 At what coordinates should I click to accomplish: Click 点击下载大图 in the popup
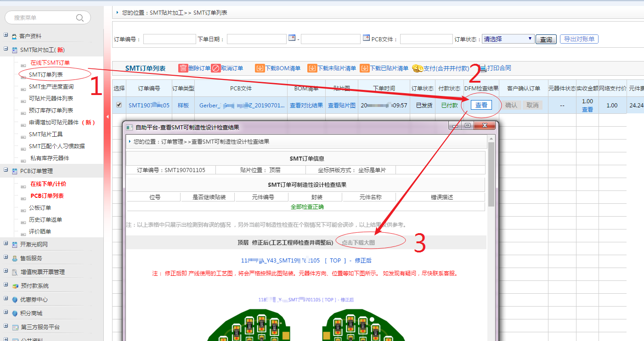[x=358, y=242]
